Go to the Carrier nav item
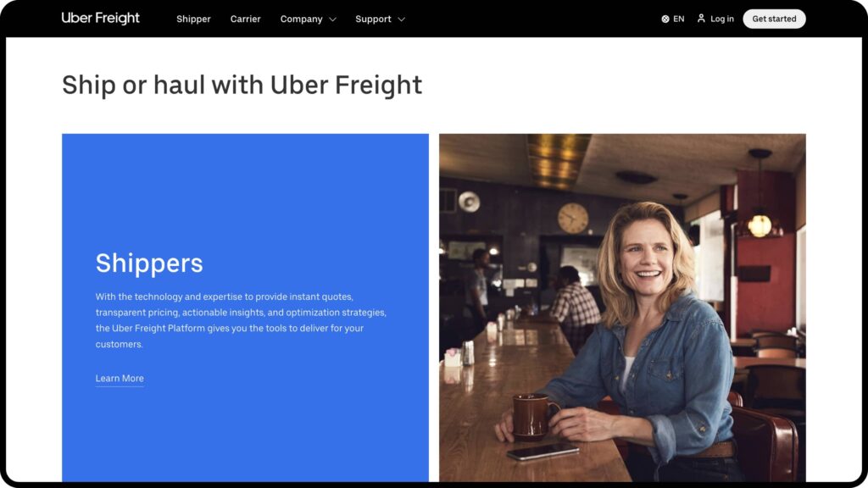 [245, 19]
